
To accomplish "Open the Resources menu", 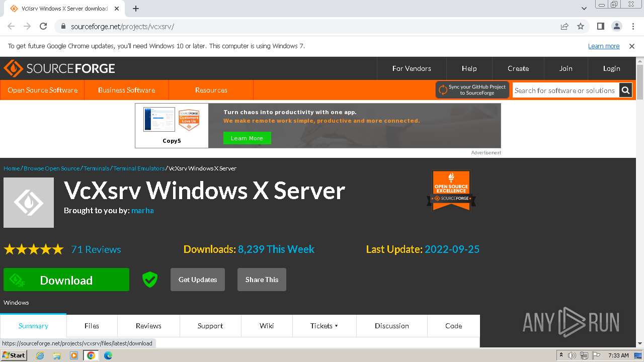I will pos(211,90).
